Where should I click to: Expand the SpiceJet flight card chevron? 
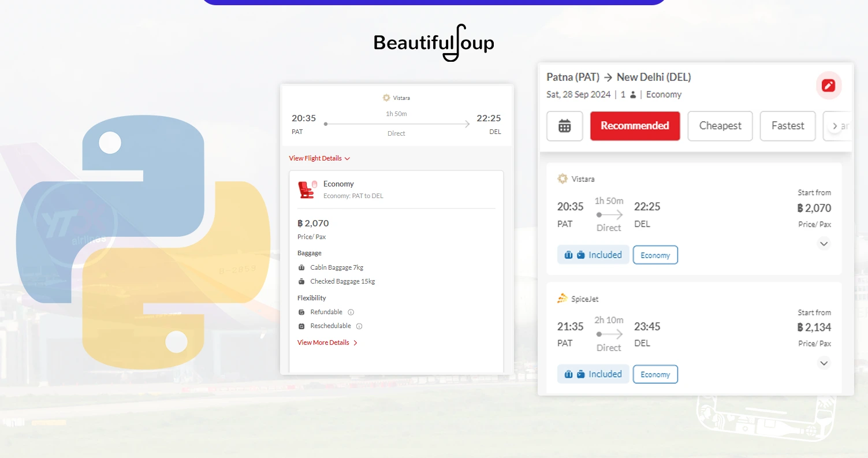[x=824, y=363]
